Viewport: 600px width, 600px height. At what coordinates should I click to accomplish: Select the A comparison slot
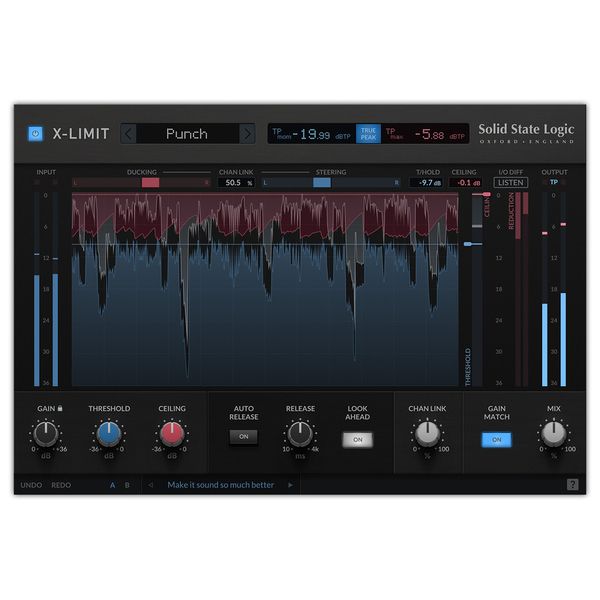click(112, 485)
